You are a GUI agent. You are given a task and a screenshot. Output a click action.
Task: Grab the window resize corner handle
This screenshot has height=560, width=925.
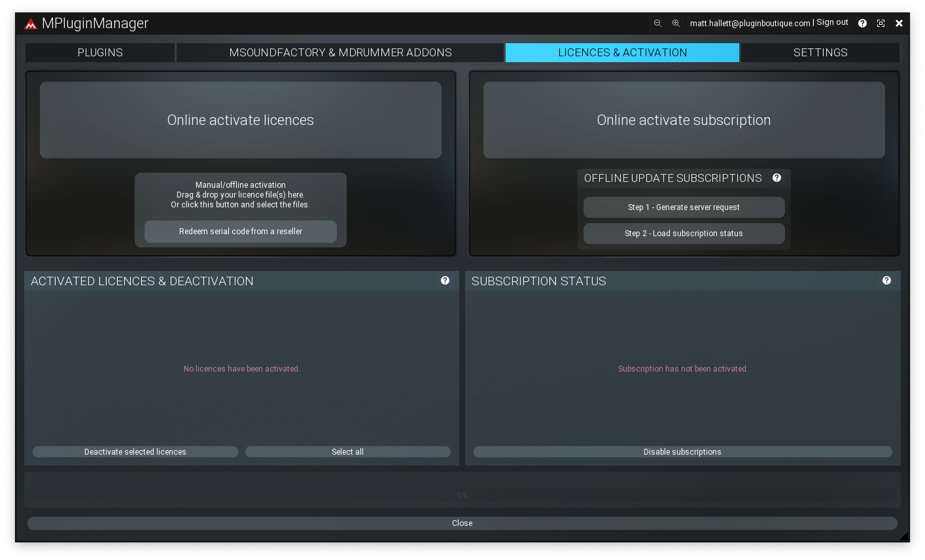904,536
